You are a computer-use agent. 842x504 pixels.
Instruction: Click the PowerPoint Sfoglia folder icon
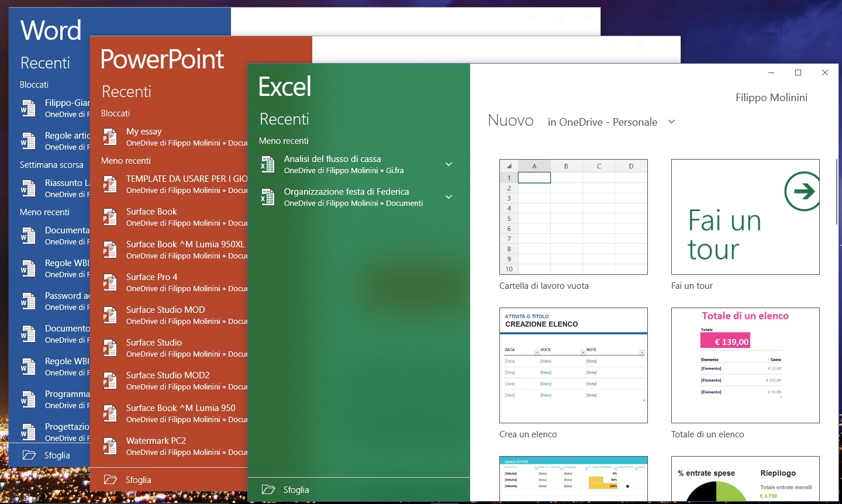point(111,479)
